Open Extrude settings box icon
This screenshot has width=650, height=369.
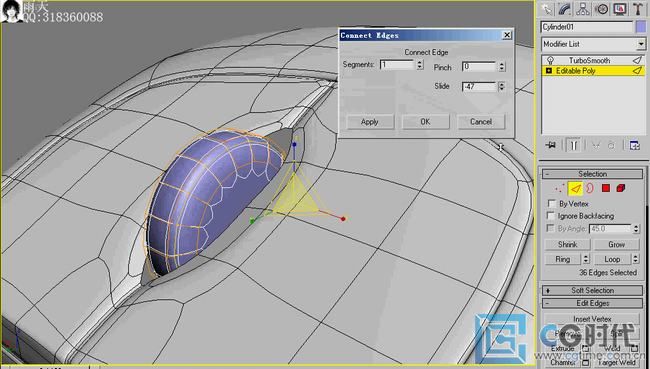585,348
